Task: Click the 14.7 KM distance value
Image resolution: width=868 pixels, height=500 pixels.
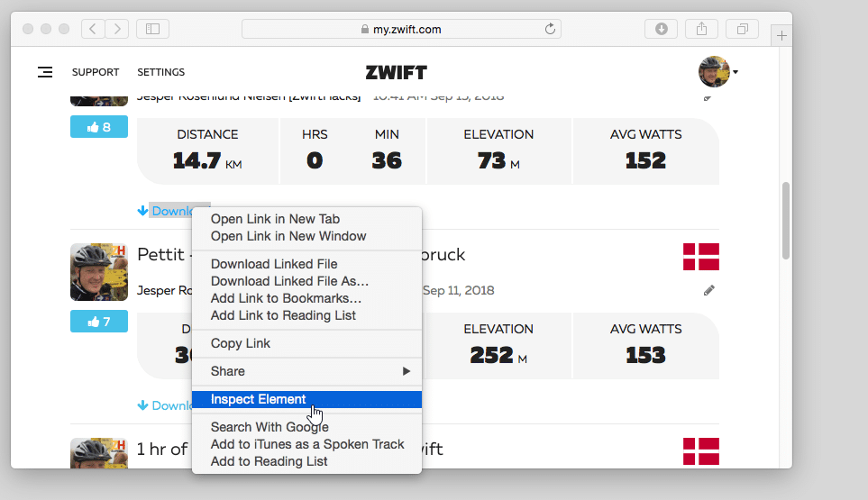Action: 207,161
